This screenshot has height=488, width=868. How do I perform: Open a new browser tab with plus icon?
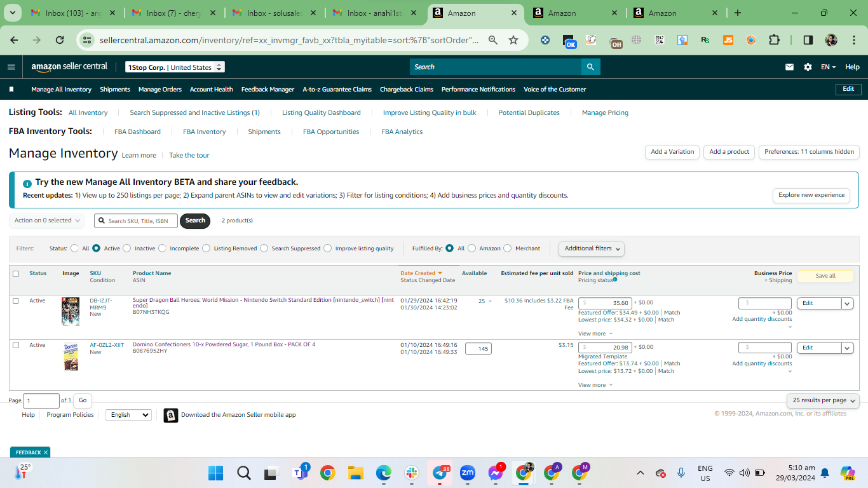[737, 13]
